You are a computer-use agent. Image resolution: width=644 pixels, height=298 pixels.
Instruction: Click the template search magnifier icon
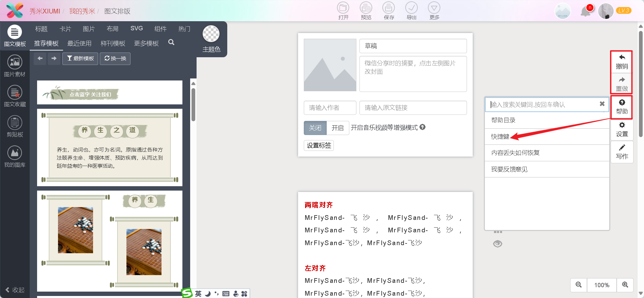click(171, 42)
